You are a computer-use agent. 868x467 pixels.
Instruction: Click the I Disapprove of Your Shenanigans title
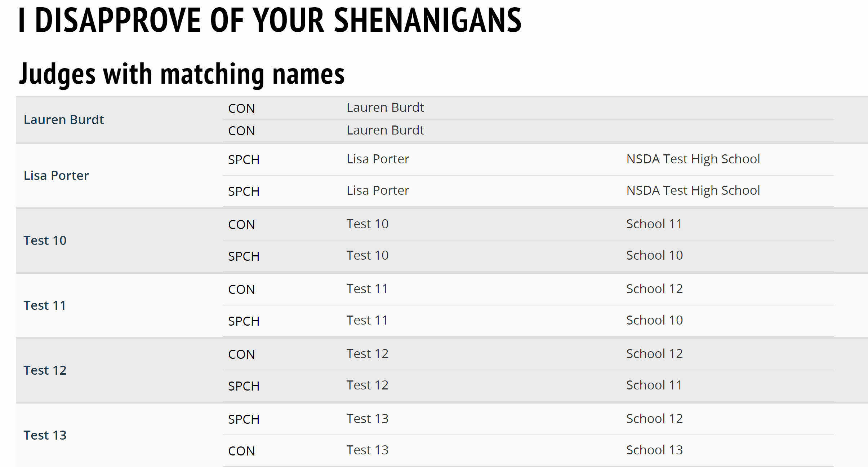270,20
